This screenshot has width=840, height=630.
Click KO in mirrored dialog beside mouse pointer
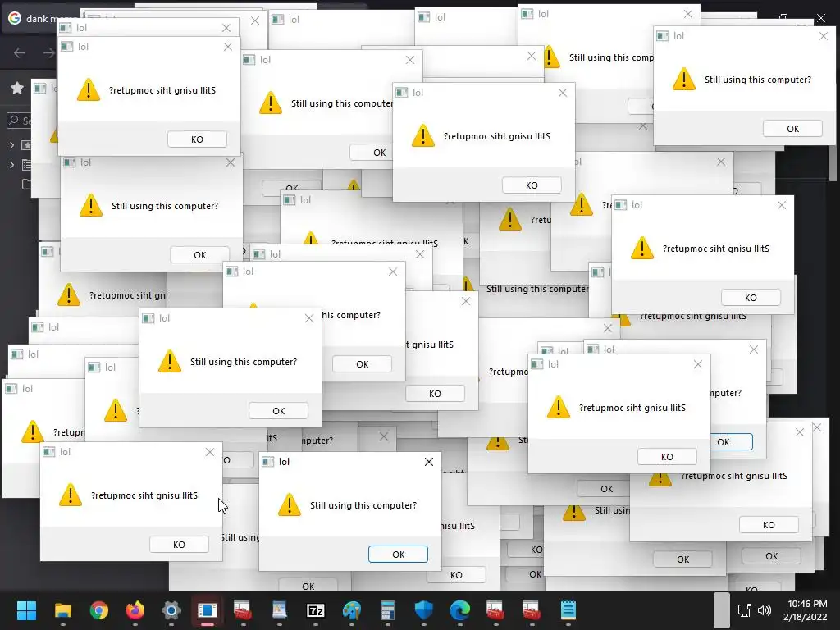coord(179,545)
